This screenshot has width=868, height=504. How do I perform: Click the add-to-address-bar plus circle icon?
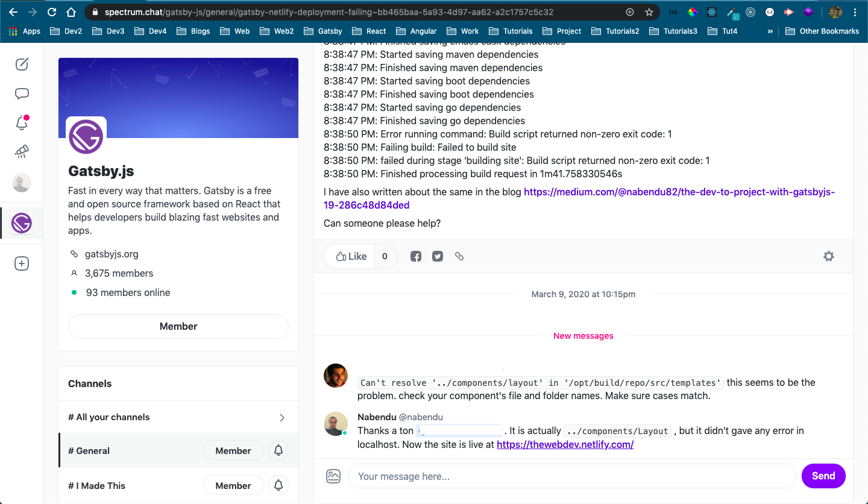(630, 12)
